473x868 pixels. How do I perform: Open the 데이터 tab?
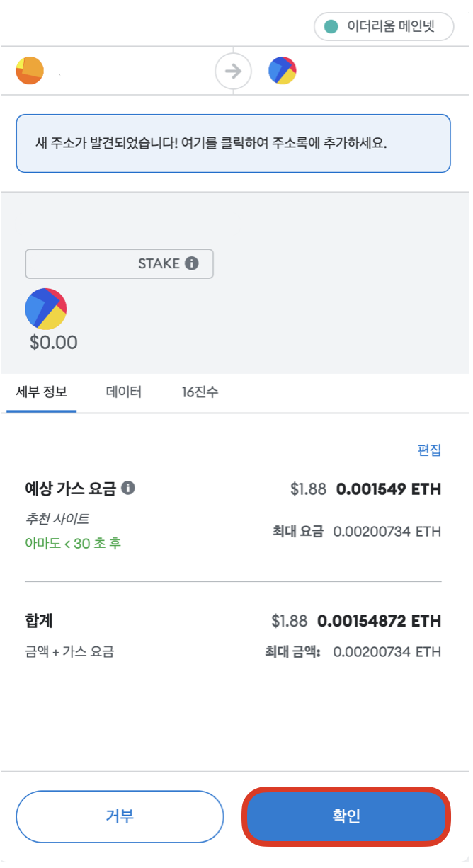tap(124, 392)
